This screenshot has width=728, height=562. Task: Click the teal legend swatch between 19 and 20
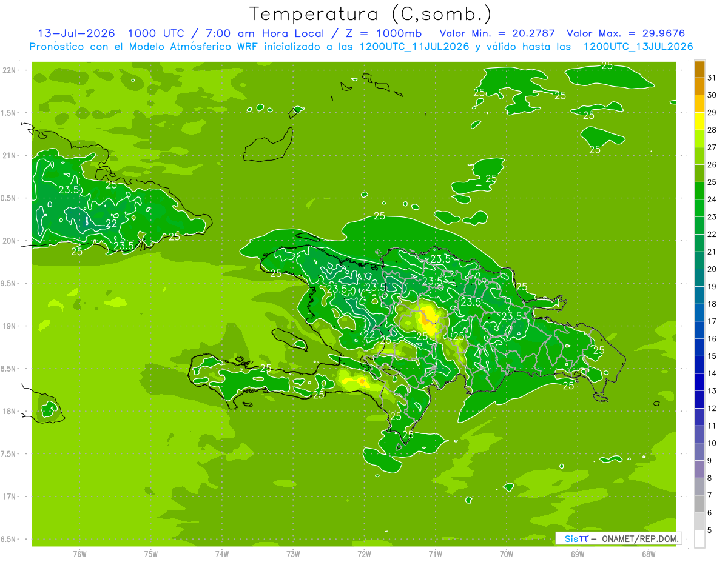tap(699, 278)
